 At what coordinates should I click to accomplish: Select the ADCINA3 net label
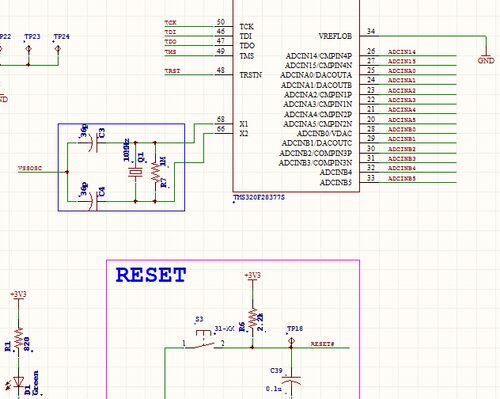tap(402, 100)
